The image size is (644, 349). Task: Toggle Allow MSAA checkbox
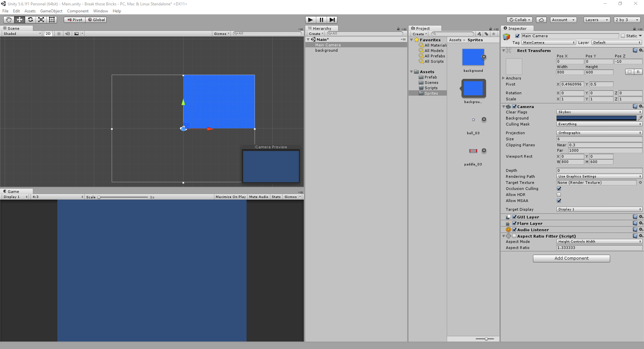click(559, 201)
